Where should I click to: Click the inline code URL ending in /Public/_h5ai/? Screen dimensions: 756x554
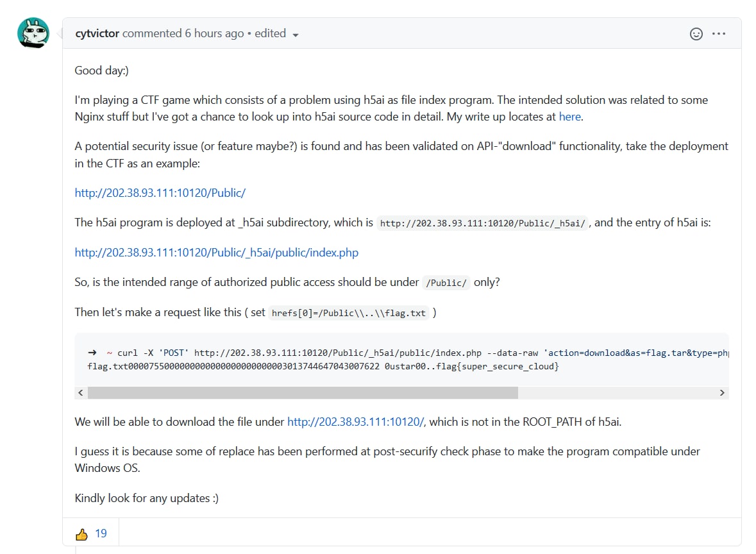482,223
